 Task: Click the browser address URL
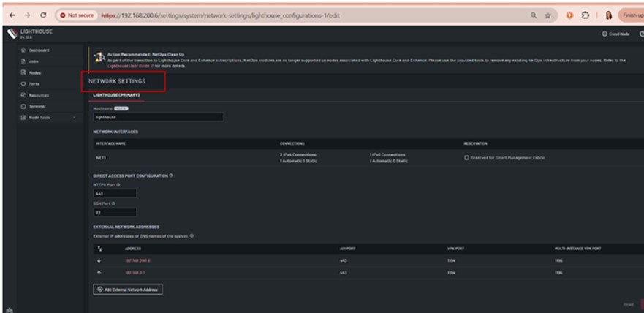(220, 15)
